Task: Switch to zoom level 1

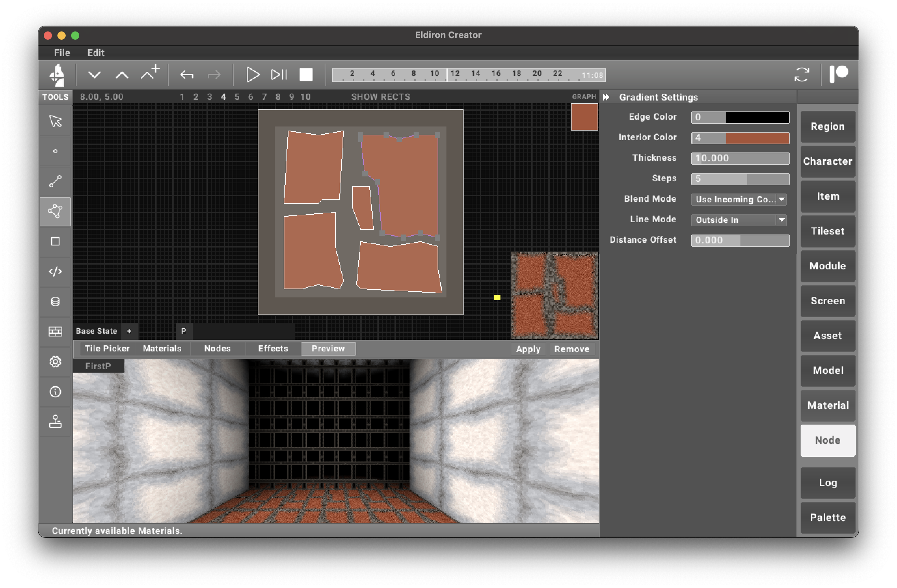Action: [x=182, y=97]
